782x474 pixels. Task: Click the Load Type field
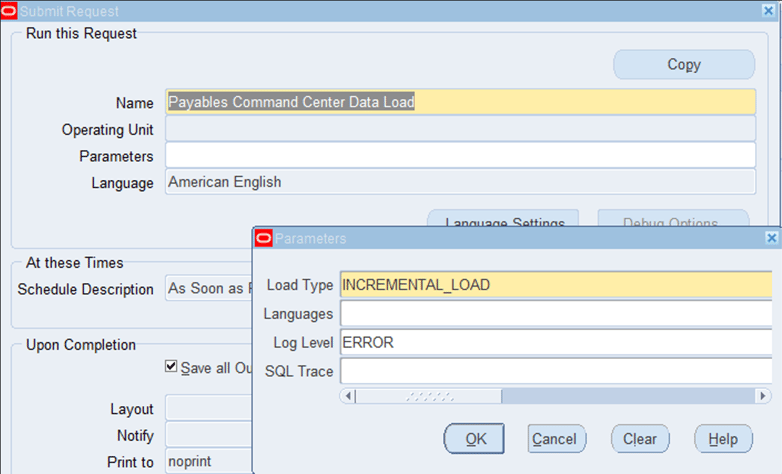(555, 285)
